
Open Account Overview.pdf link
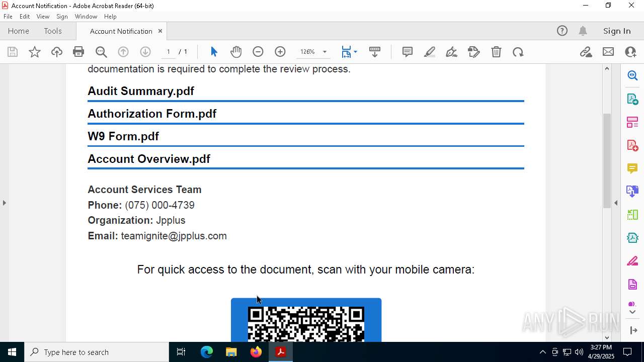[149, 159]
